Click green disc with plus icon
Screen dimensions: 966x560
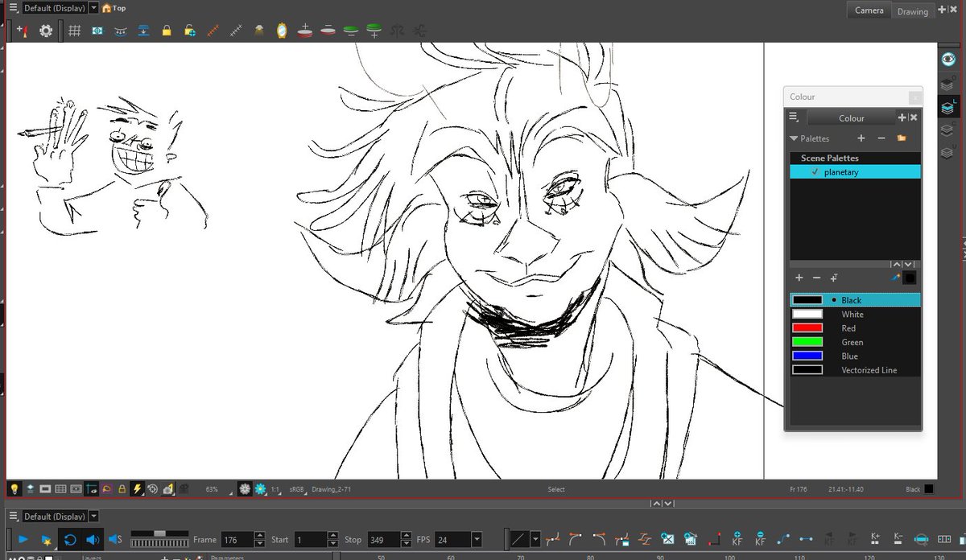(374, 31)
